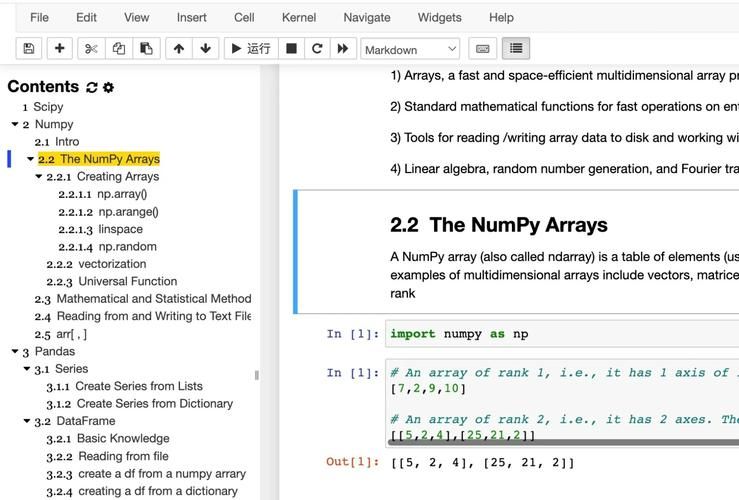Move the selected cell down
Viewport: 739px width, 500px height.
pos(205,49)
